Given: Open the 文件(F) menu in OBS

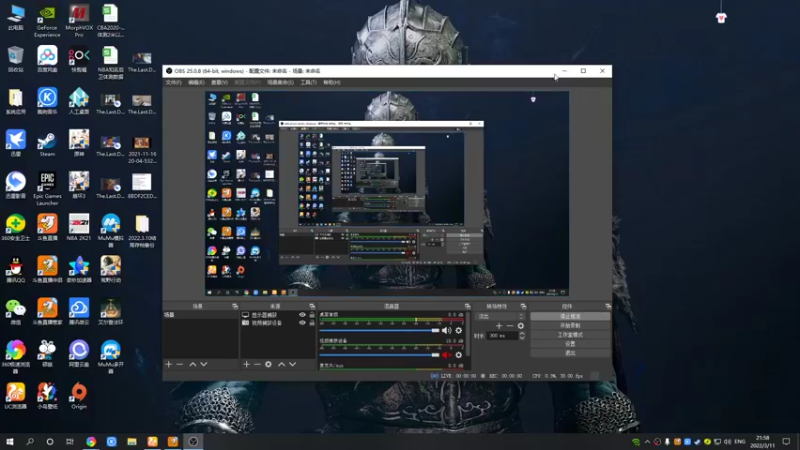Looking at the screenshot, I should (173, 82).
